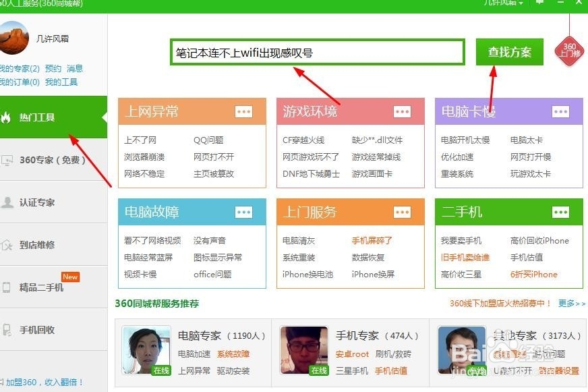Click the phone icon beside 精品二手机
The image size is (588, 392).
click(6, 287)
